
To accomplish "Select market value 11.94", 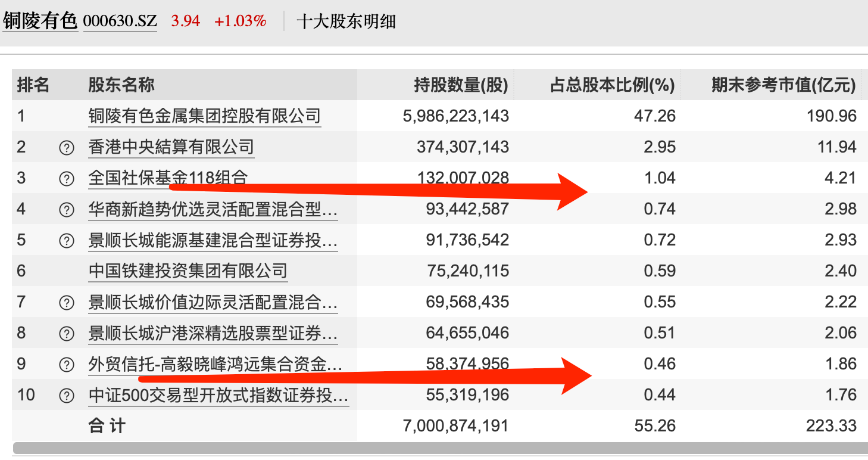I will [837, 147].
